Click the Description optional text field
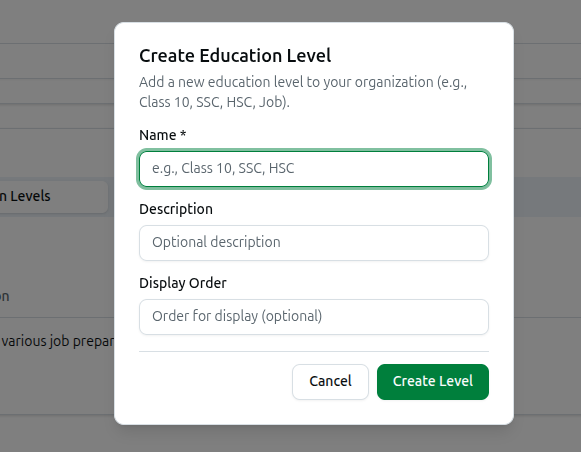 [x=314, y=243]
